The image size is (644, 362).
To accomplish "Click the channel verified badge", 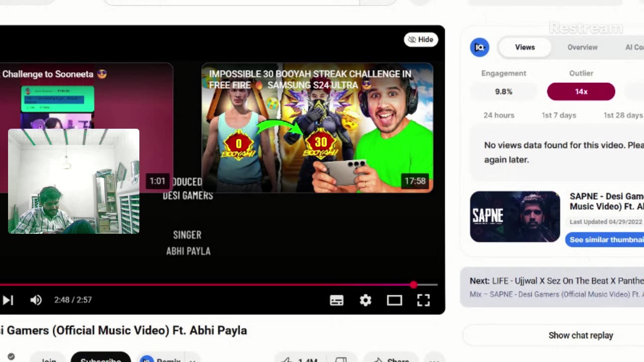I will tap(11, 357).
